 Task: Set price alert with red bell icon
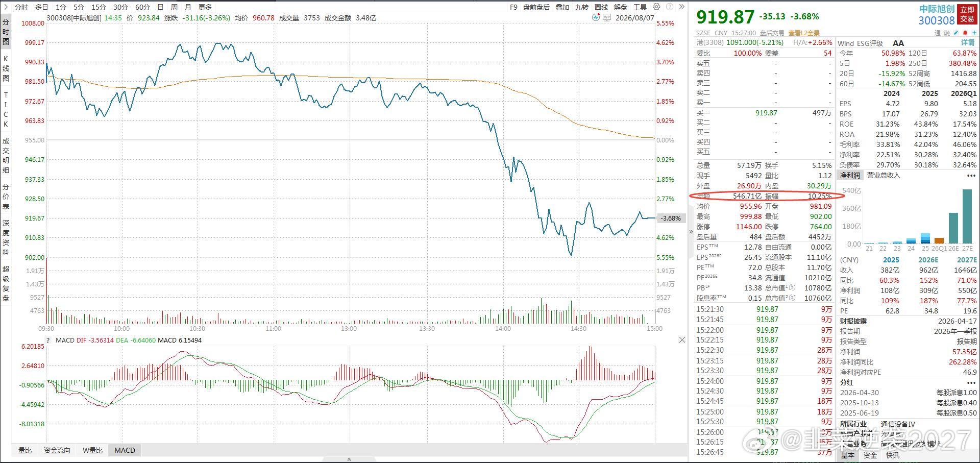pyautogui.click(x=965, y=33)
